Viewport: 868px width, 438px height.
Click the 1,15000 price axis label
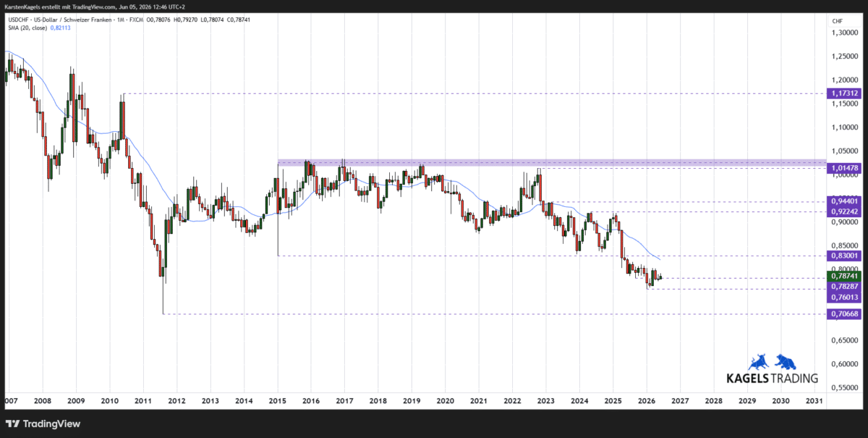845,104
